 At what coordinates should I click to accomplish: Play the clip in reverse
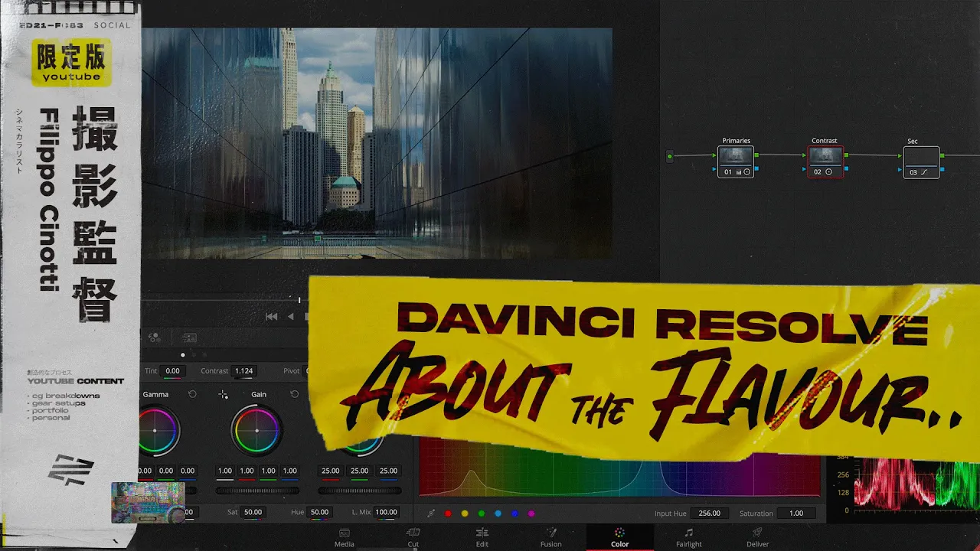[x=291, y=316]
